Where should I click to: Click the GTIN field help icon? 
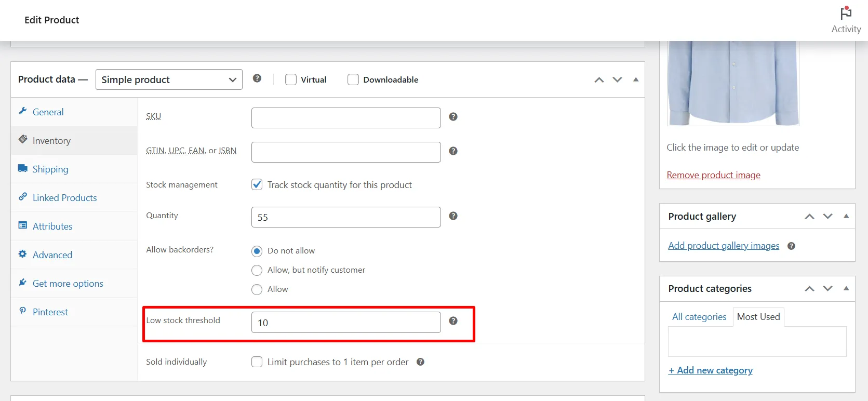(x=453, y=151)
